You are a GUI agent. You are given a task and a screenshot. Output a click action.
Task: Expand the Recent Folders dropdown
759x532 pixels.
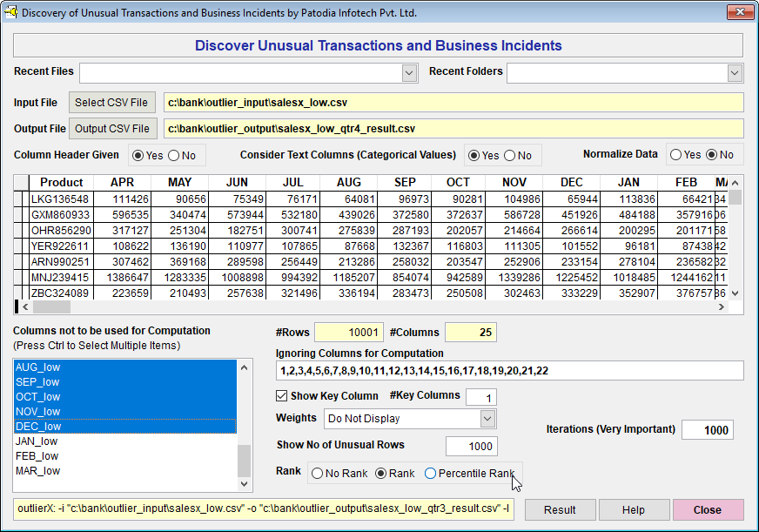[x=735, y=73]
